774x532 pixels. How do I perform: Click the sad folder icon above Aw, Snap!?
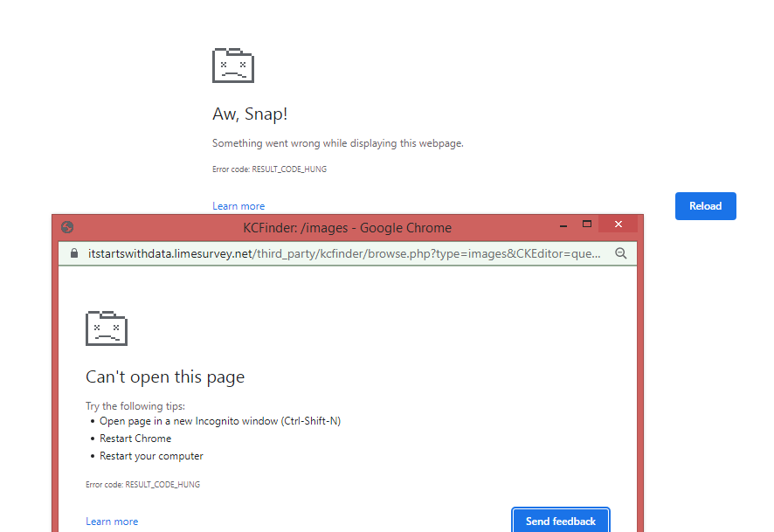233,66
